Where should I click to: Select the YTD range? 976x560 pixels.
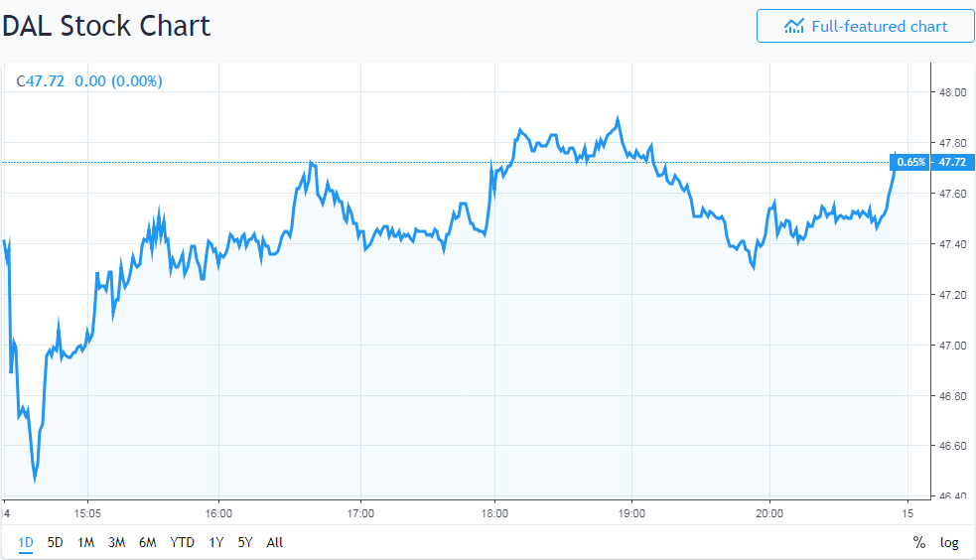tap(182, 542)
